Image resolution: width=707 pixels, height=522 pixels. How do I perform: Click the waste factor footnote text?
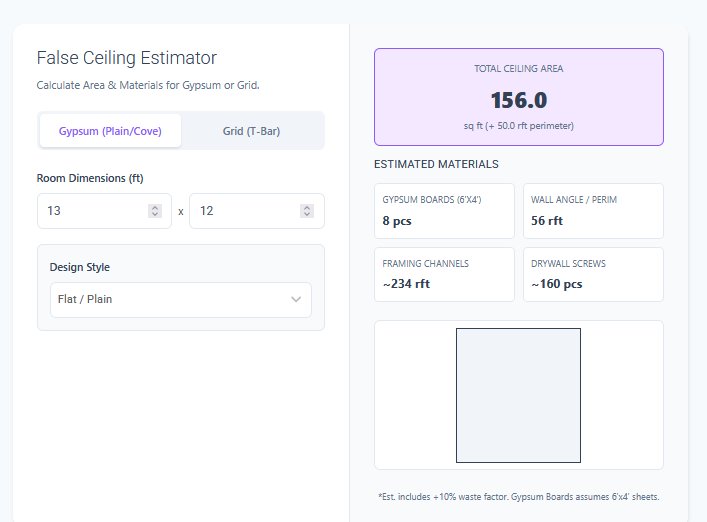click(x=518, y=496)
